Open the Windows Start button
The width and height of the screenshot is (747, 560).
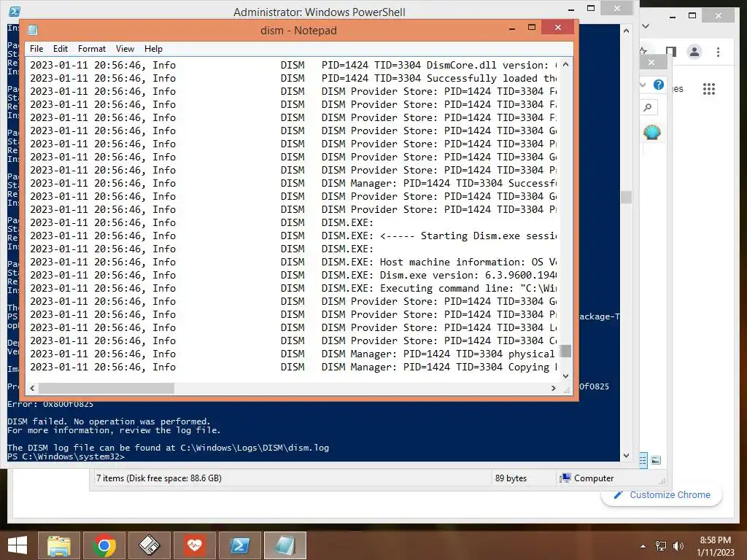tap(18, 545)
